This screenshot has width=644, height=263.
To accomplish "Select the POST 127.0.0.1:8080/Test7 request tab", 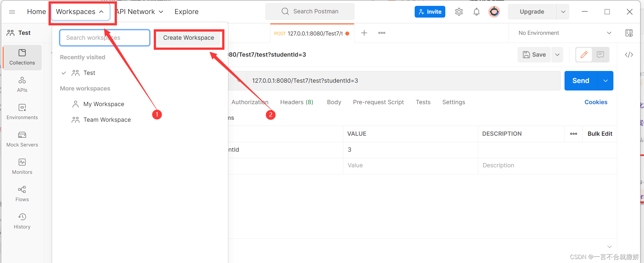I will [312, 33].
